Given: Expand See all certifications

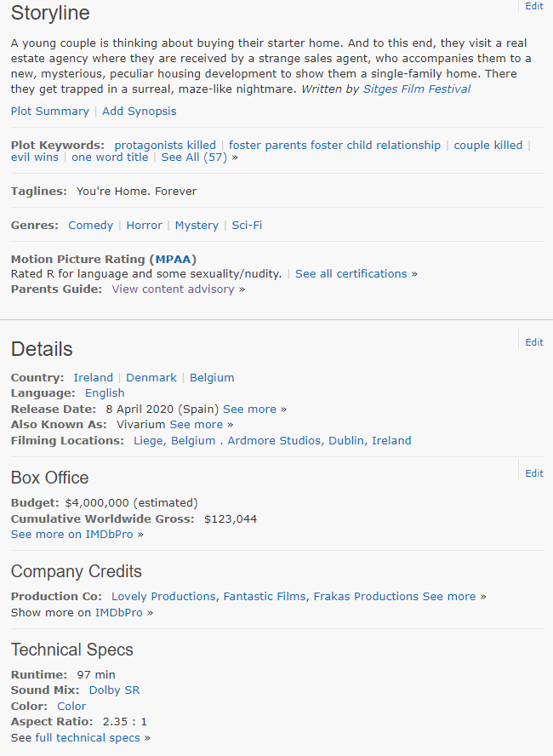Looking at the screenshot, I should [x=351, y=274].
